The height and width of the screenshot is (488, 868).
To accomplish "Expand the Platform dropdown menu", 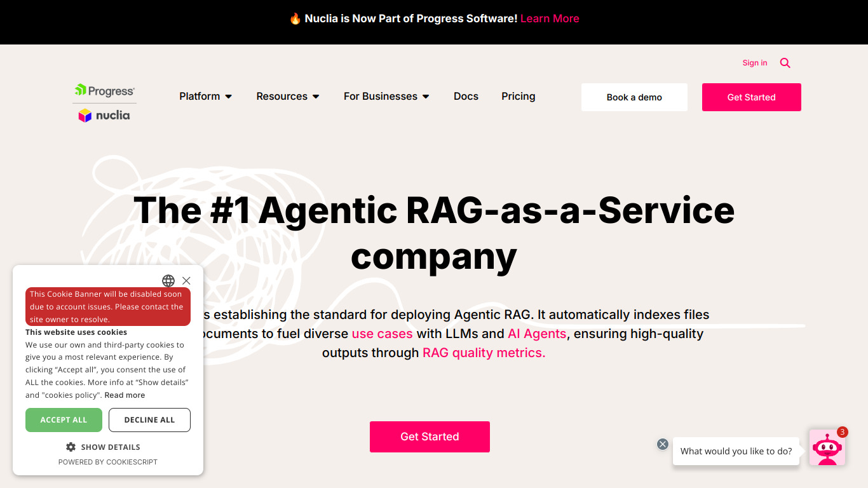I will point(205,97).
